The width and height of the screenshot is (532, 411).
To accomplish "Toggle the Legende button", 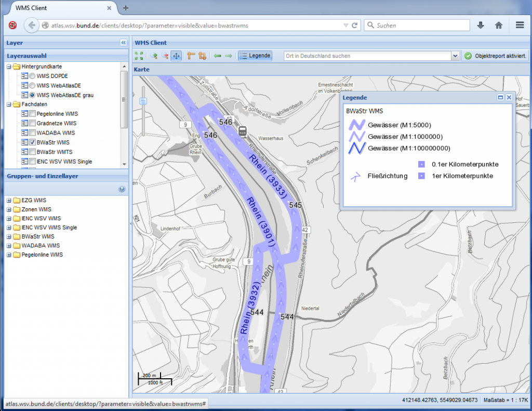I will click(255, 56).
